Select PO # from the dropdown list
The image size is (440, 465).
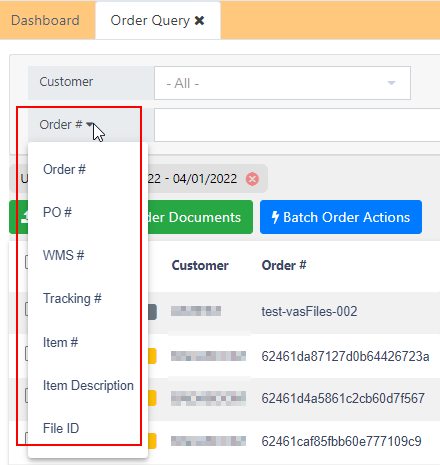pyautogui.click(x=57, y=212)
